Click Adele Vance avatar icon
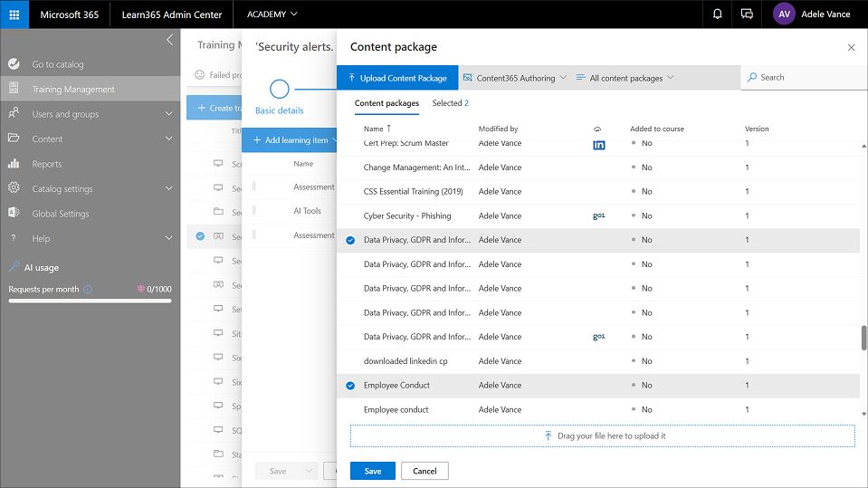Viewport: 868px width, 488px height. (785, 14)
